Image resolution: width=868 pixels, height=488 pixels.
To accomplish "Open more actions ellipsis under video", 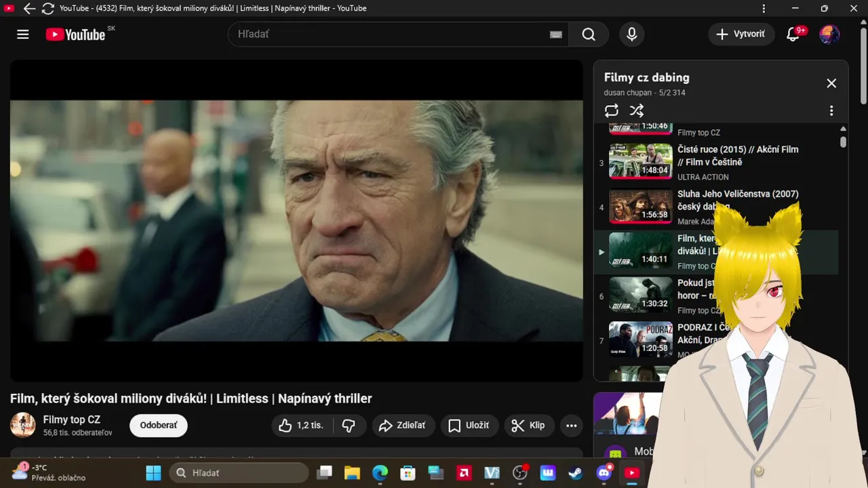I will 571,426.
